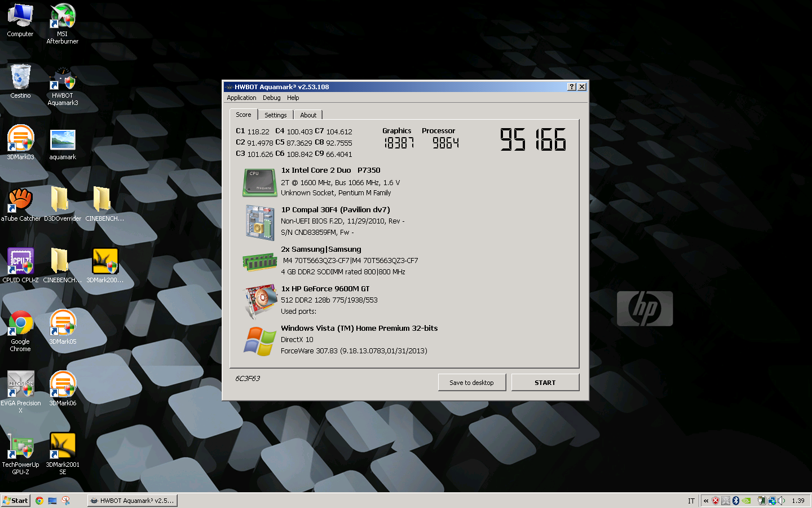Viewport: 812px width, 508px height.
Task: Click the checksum code 6C3F63
Action: (248, 379)
